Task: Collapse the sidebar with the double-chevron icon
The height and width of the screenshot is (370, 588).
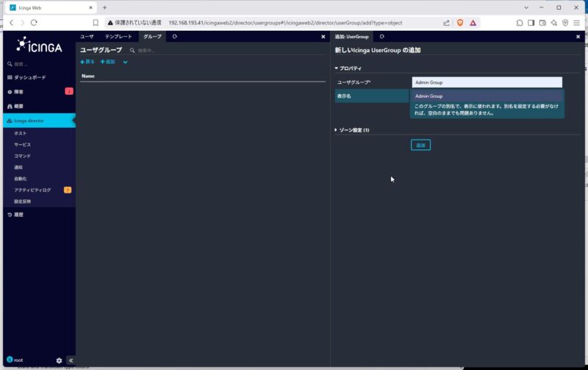Action: (x=71, y=360)
